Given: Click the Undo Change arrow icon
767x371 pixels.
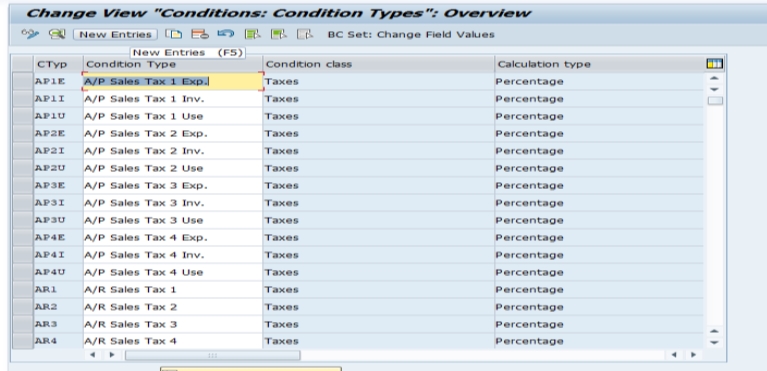Looking at the screenshot, I should [226, 34].
